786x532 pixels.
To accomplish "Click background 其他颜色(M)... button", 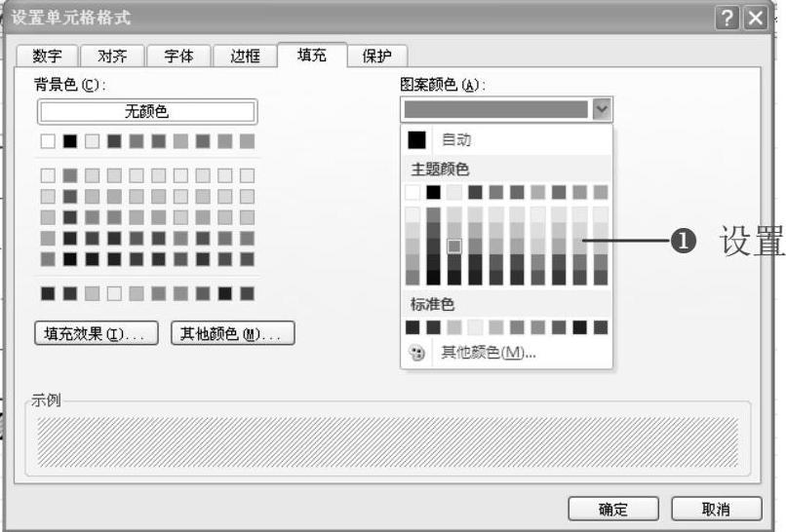I will pyautogui.click(x=233, y=333).
